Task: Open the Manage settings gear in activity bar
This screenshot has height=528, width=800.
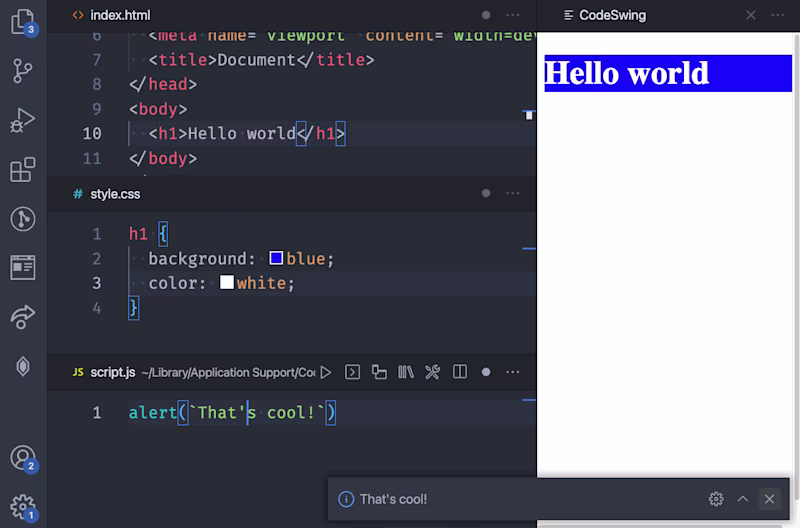Action: click(23, 507)
